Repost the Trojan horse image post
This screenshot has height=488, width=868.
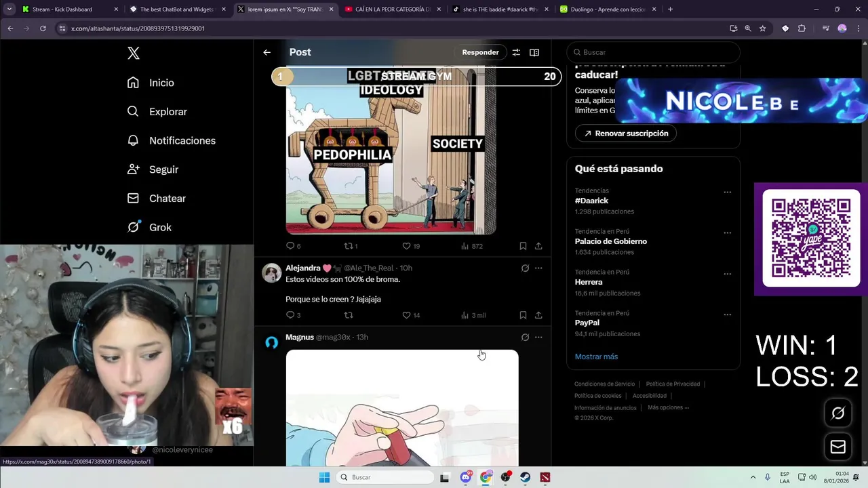[350, 246]
